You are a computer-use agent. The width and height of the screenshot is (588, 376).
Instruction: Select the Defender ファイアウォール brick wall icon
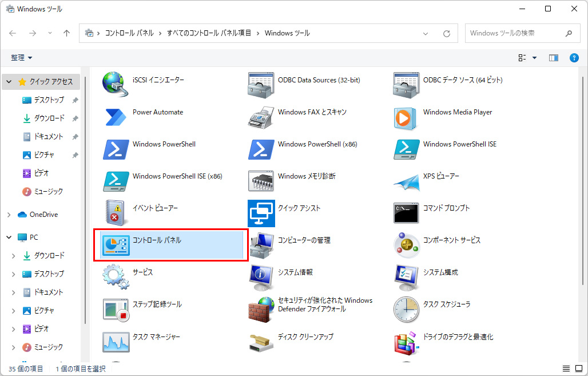pyautogui.click(x=261, y=310)
